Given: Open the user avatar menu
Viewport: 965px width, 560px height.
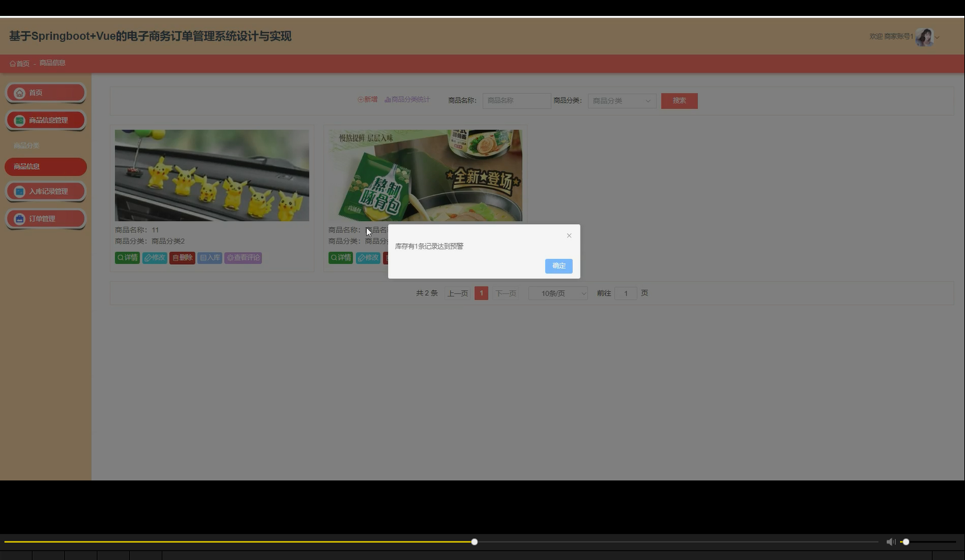Looking at the screenshot, I should [924, 37].
